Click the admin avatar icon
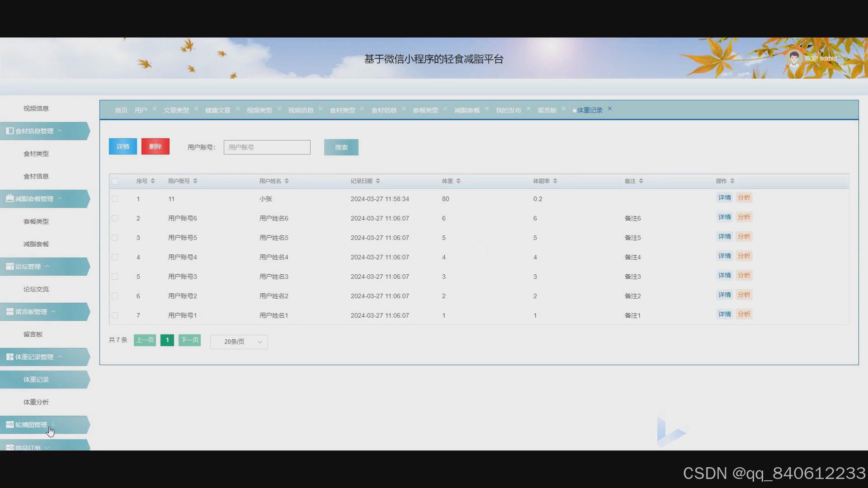The width and height of the screenshot is (868, 488). 794,58
